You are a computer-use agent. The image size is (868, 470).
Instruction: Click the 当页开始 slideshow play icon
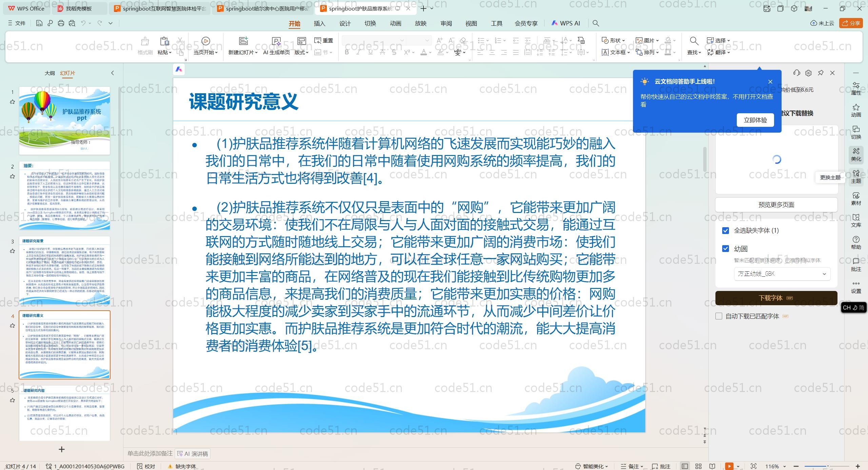click(205, 41)
